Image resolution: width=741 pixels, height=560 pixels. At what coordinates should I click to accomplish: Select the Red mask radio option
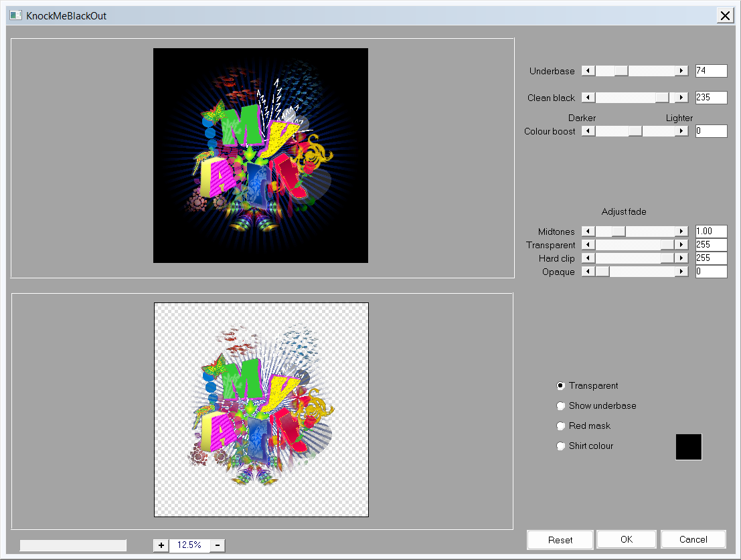coord(561,426)
